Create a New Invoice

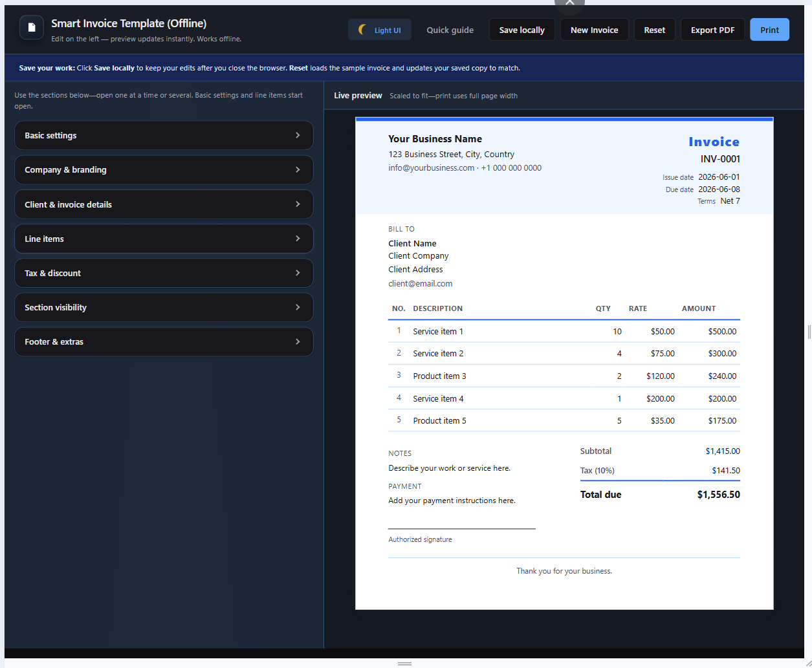tap(594, 29)
